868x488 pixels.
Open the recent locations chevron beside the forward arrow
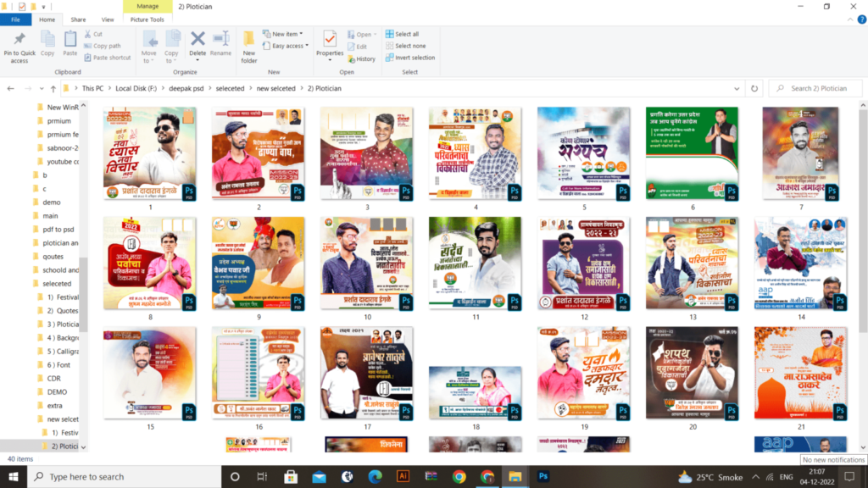coord(42,88)
